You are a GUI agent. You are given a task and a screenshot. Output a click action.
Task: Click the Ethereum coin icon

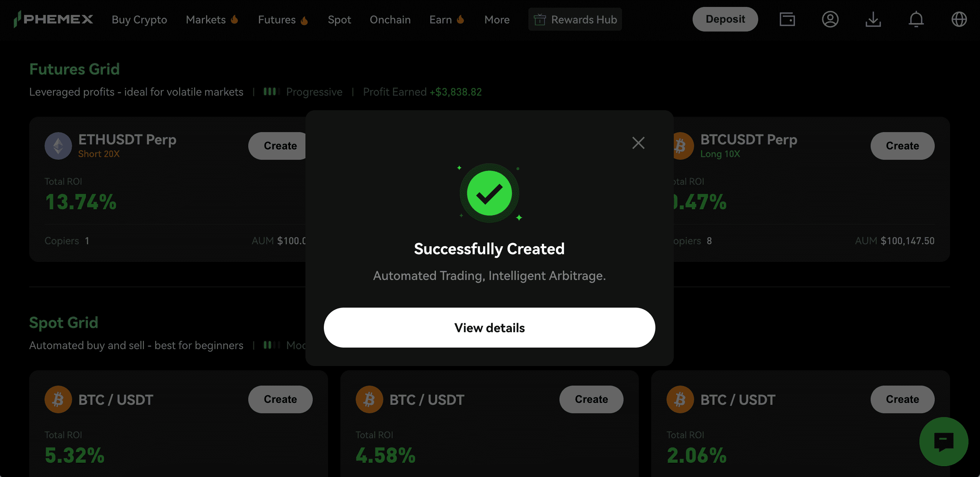pyautogui.click(x=58, y=146)
